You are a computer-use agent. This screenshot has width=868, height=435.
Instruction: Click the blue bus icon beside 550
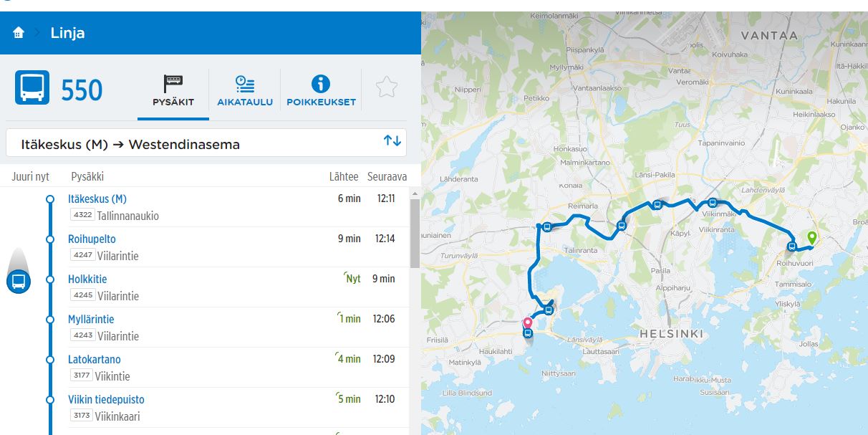(32, 87)
